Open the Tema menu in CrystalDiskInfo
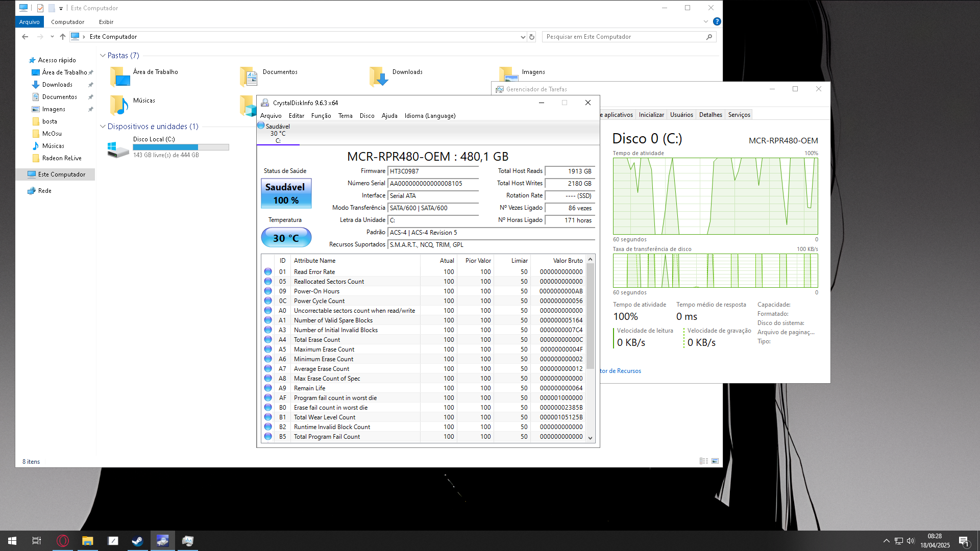 click(345, 116)
